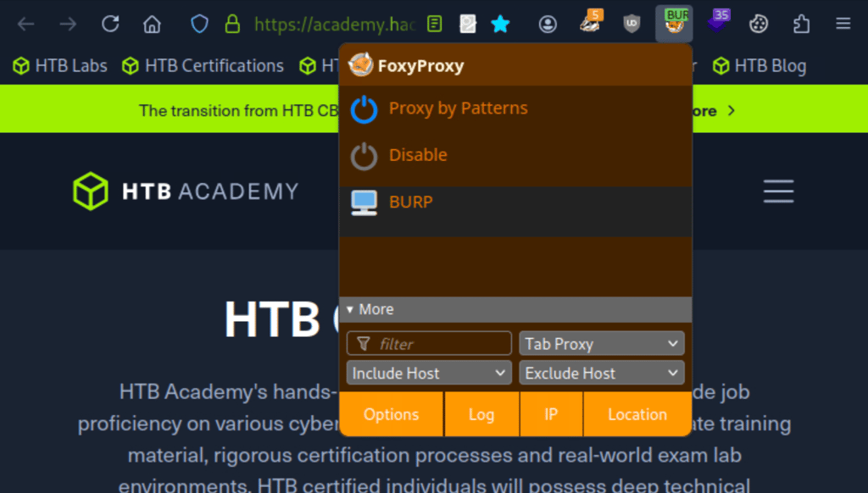Open the uBlock Origin shield extension

pos(632,24)
